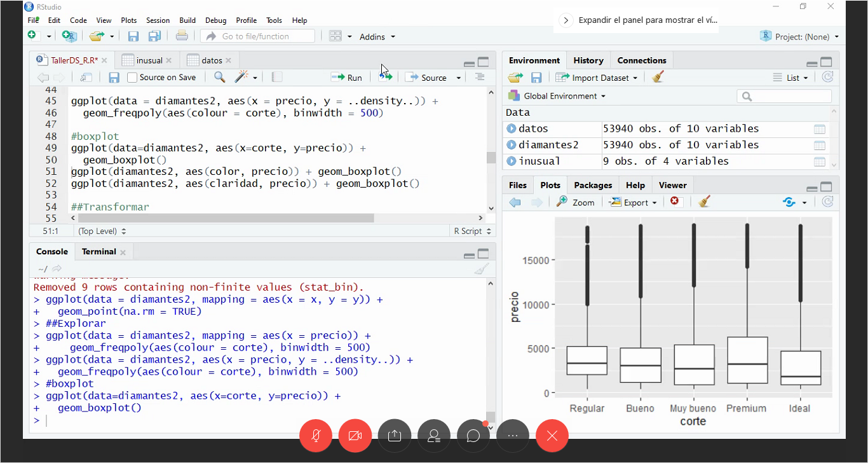Open the plot Zoom viewer
This screenshot has height=463, width=868.
[576, 202]
